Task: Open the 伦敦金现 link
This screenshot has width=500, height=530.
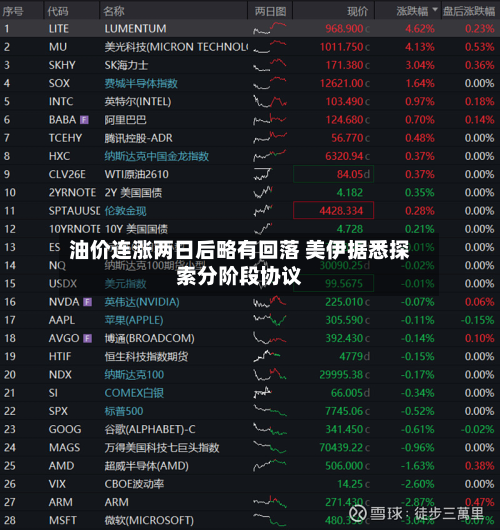Action: 125,211
